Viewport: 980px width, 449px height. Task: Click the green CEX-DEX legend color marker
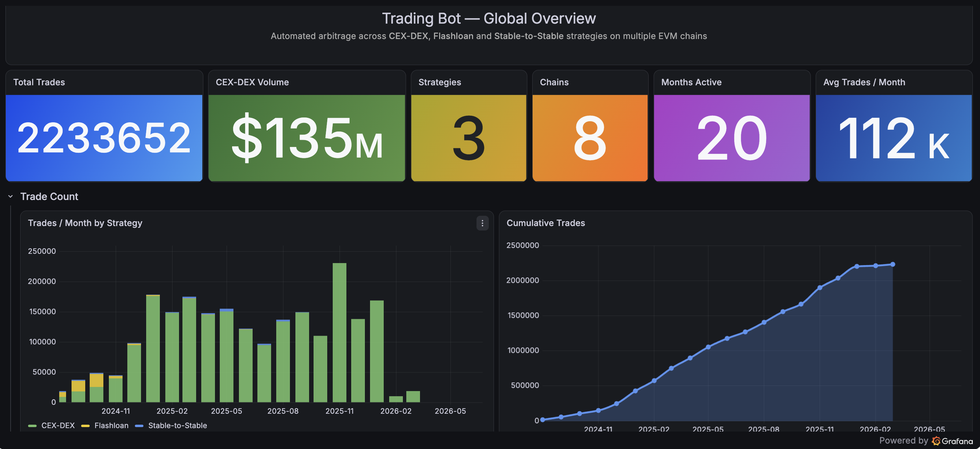click(x=32, y=426)
